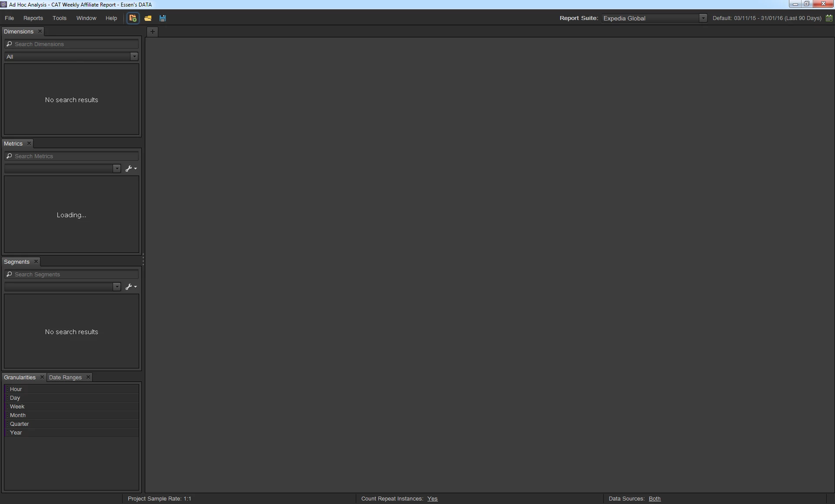Image resolution: width=835 pixels, height=504 pixels.
Task: Click the Save Project floppy-disk icon
Action: click(x=163, y=18)
